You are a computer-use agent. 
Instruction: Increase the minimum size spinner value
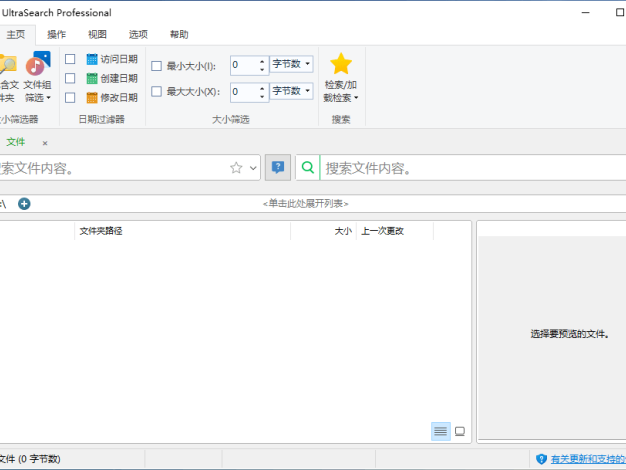point(262,61)
